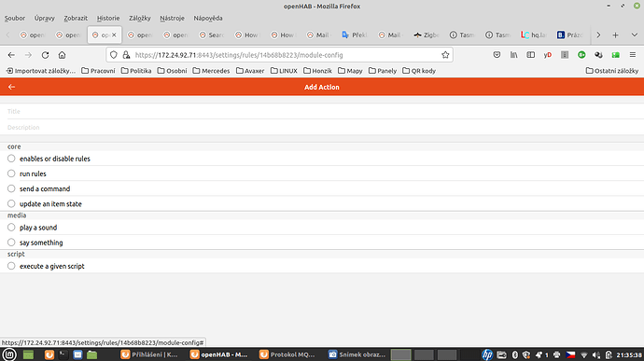Open the Panely bookmarks folder
The height and width of the screenshot is (361, 644).
point(383,71)
